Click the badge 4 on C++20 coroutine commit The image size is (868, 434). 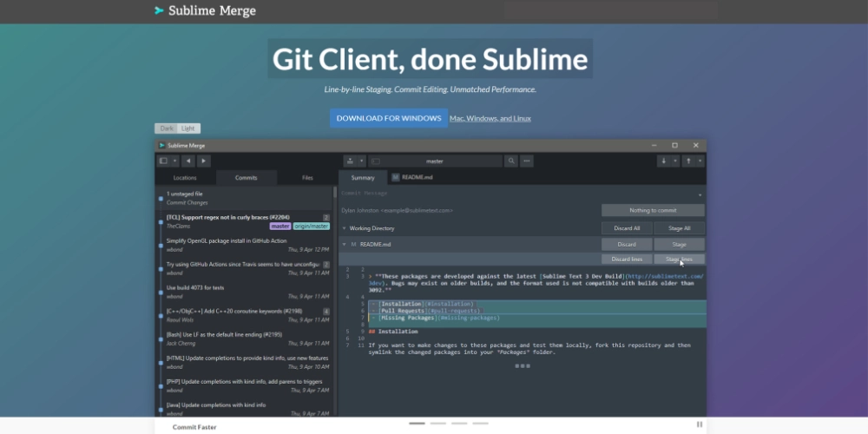(326, 312)
